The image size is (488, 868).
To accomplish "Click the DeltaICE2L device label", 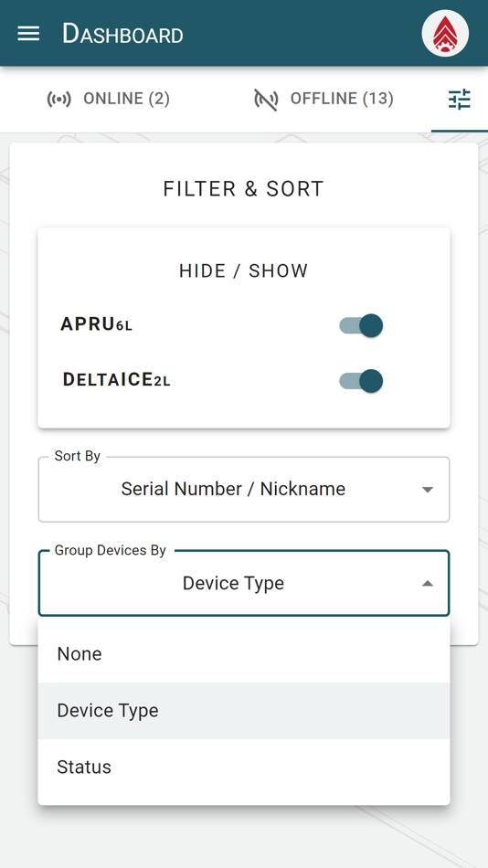I will coord(116,380).
